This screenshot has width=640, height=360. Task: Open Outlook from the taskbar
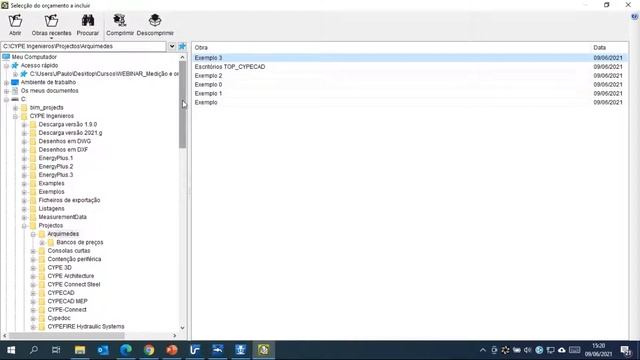[x=103, y=350]
